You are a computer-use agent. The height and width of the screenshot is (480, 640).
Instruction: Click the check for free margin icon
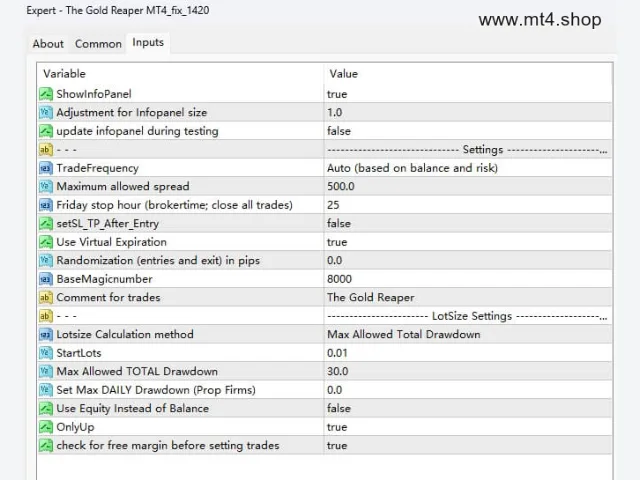46,445
